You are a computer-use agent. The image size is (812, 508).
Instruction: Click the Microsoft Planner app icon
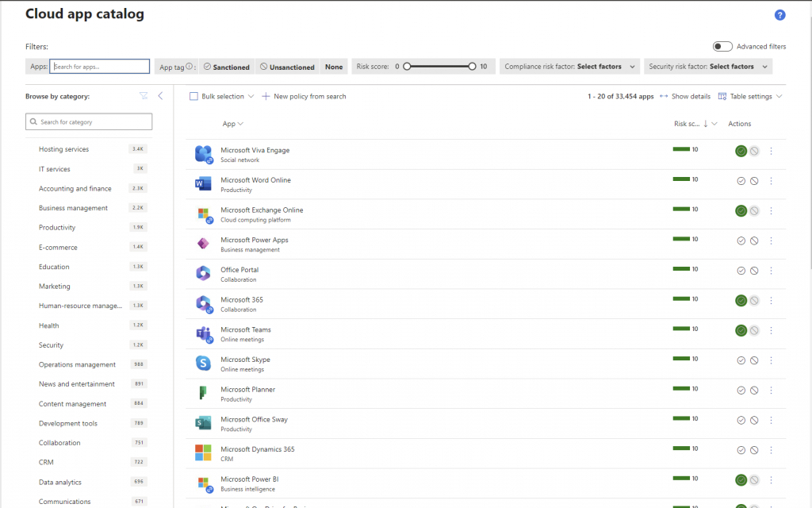(202, 393)
